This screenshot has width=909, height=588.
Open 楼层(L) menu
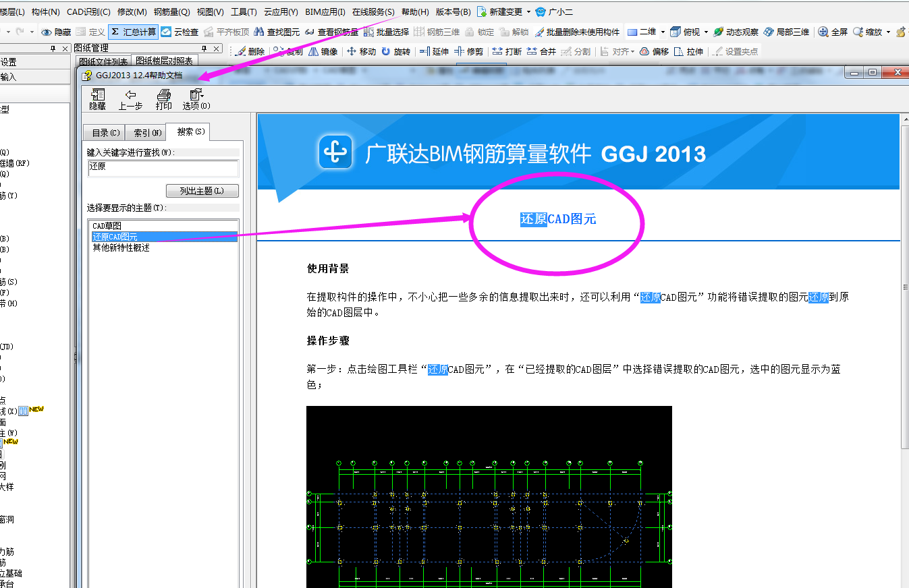(x=11, y=12)
